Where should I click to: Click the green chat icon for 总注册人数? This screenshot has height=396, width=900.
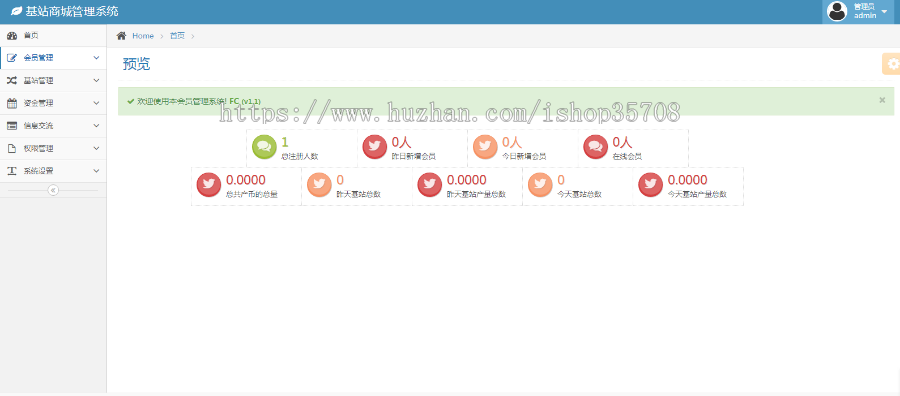[x=264, y=147]
